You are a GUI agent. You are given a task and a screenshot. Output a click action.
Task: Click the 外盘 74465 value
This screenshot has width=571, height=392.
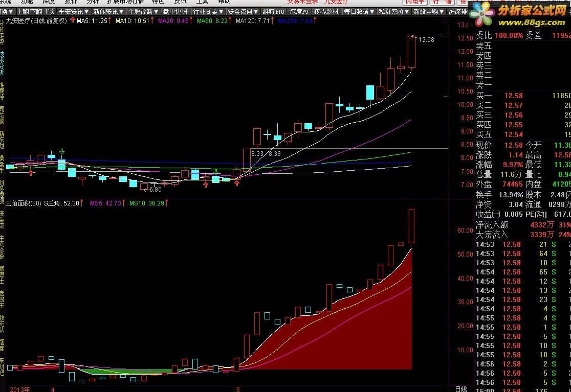coord(513,185)
